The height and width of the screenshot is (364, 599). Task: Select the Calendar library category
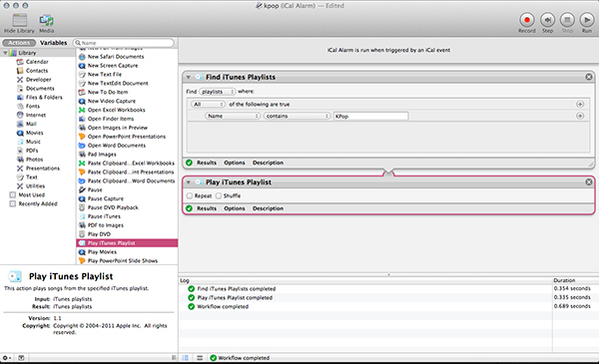pos(37,62)
